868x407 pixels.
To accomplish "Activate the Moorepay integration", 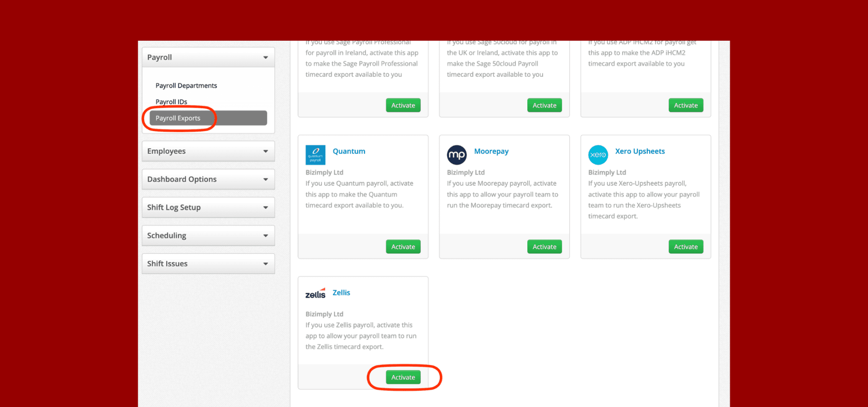I will [544, 246].
